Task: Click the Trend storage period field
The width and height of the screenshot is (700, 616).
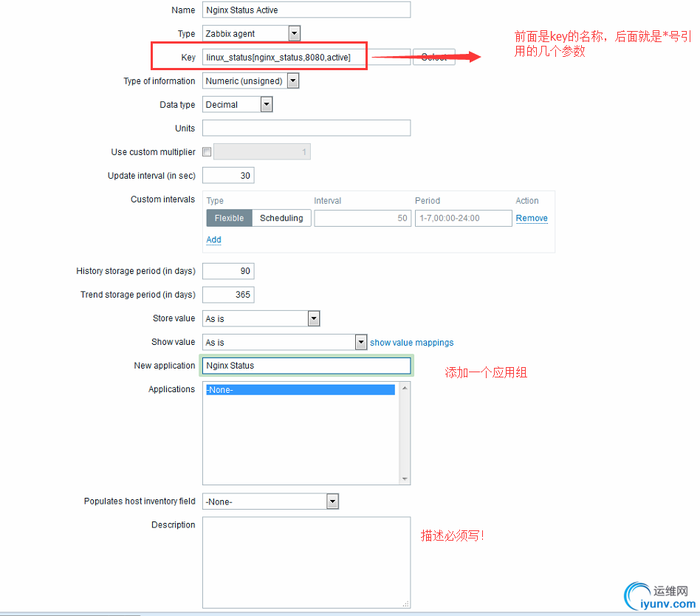Action: click(229, 295)
